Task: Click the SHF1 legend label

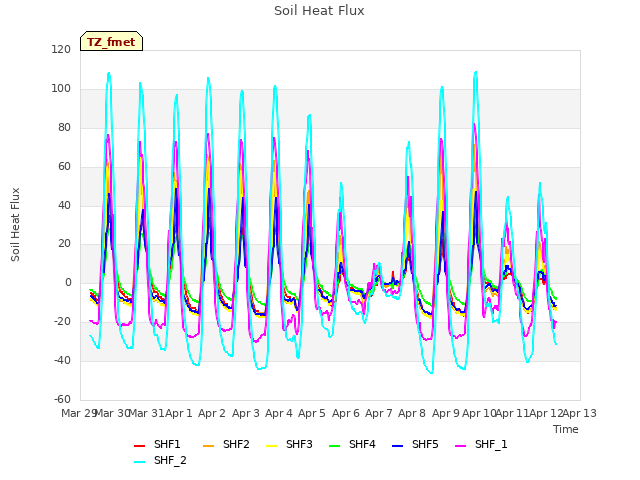Action: 167,444
